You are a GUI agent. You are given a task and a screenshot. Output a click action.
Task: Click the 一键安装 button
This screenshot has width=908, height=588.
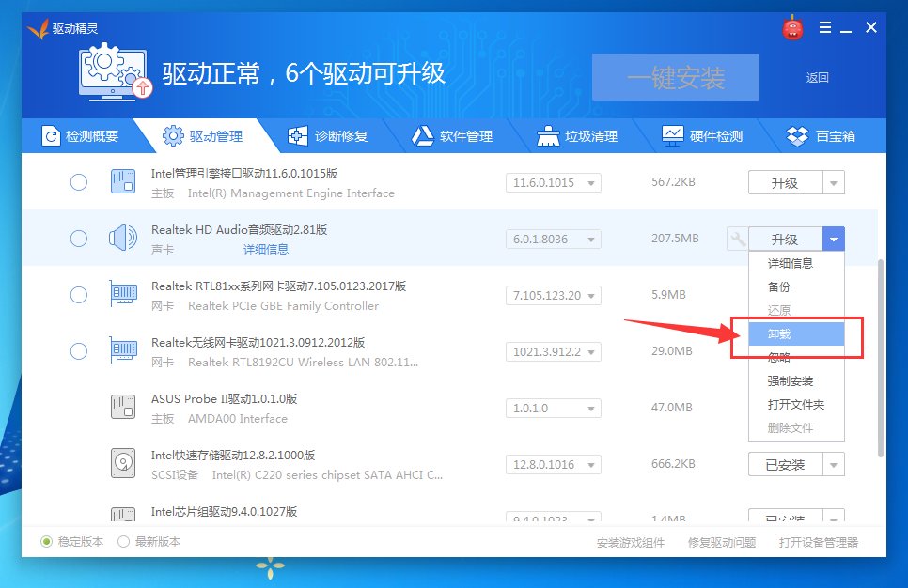click(675, 77)
